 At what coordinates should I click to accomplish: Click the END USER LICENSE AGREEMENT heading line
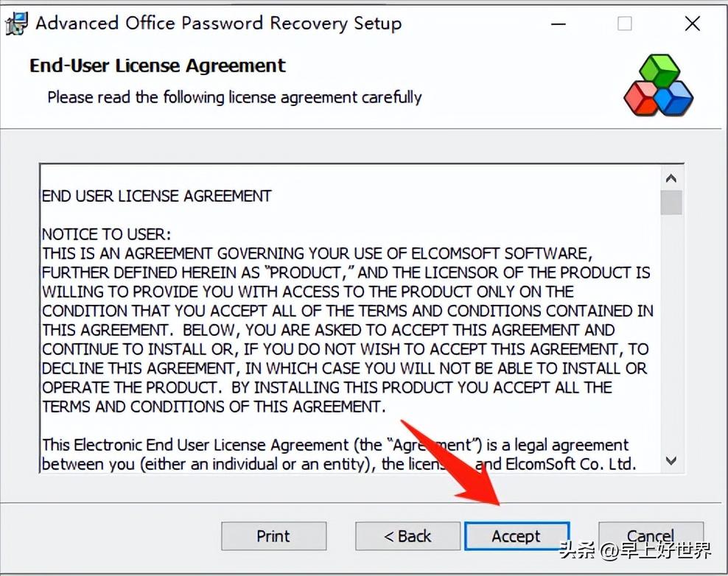coord(156,196)
